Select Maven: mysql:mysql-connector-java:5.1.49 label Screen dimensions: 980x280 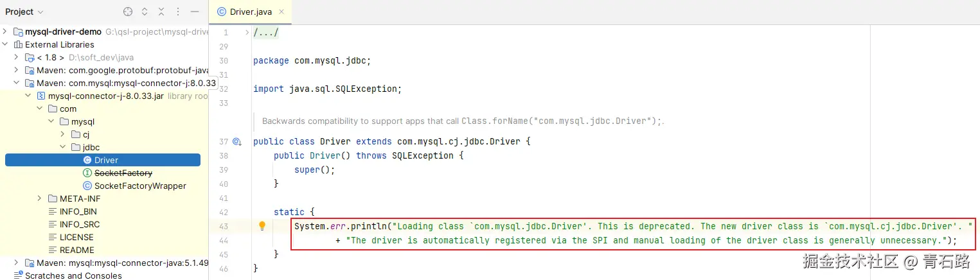(122, 263)
